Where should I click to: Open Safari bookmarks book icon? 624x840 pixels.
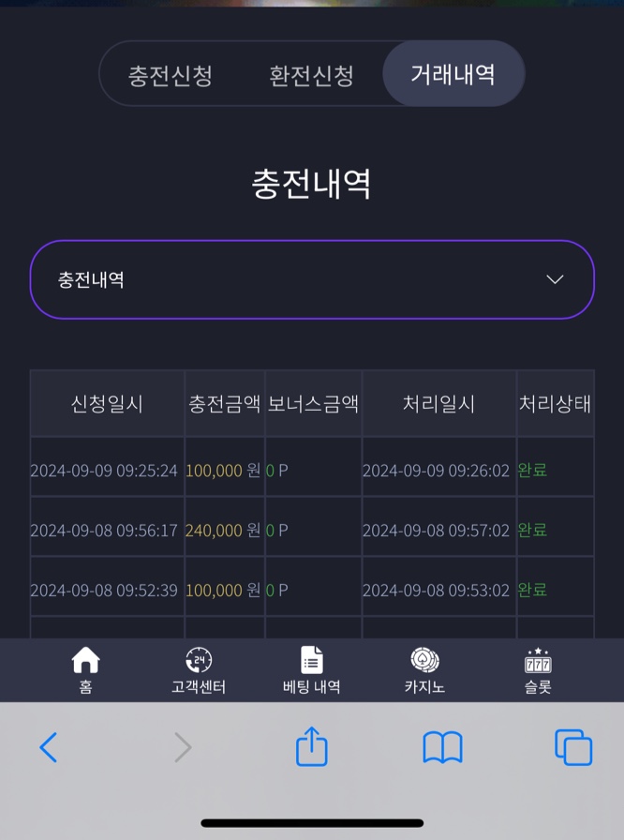tap(442, 747)
